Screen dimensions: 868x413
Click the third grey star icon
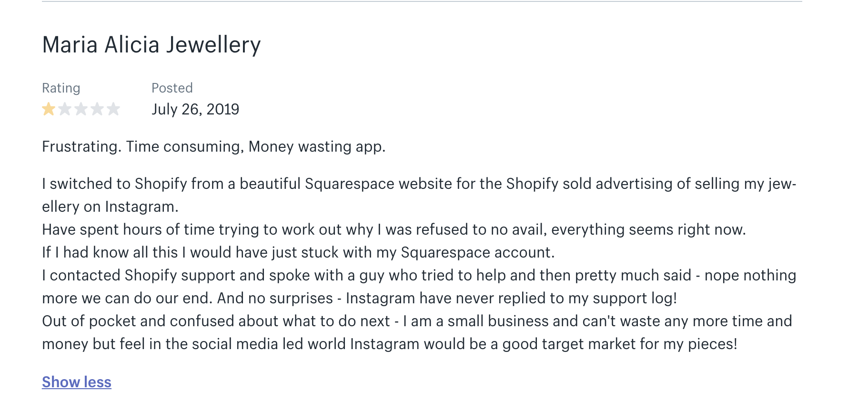(x=81, y=109)
